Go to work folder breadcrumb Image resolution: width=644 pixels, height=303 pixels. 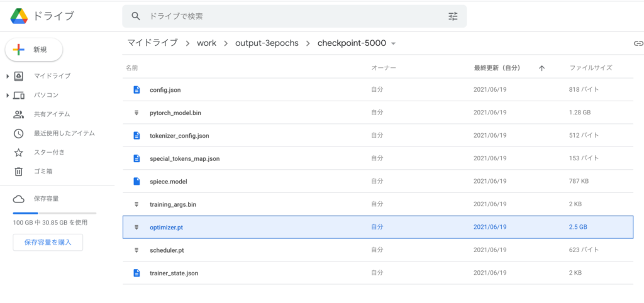click(x=206, y=43)
